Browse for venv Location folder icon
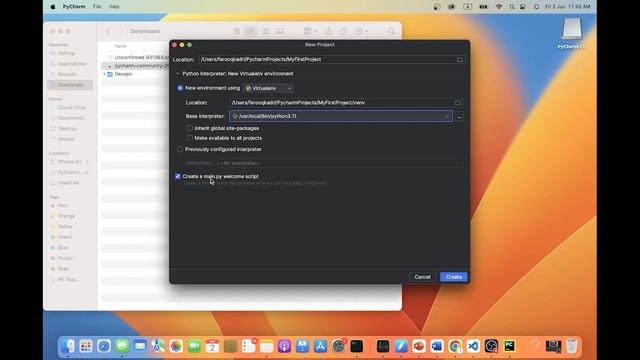This screenshot has height=360, width=640. tap(458, 103)
